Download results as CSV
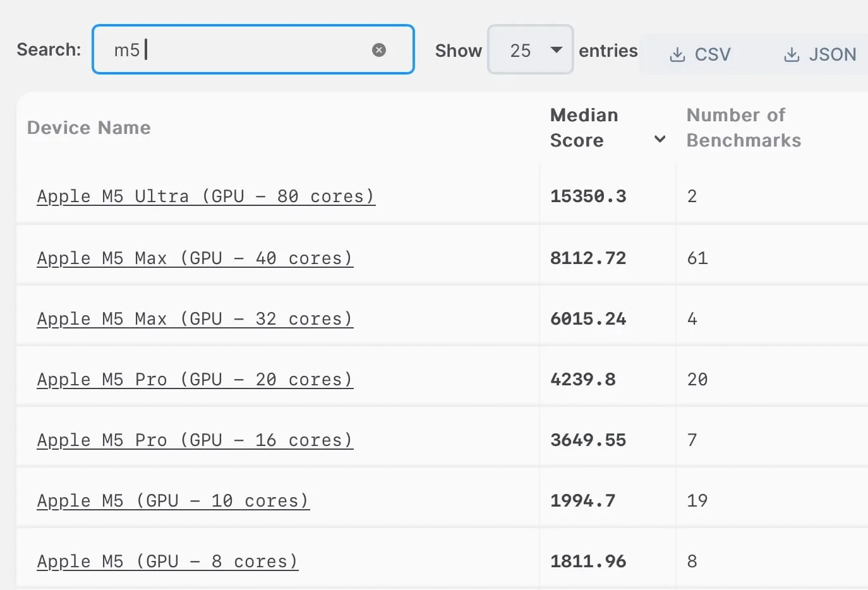 coord(700,54)
